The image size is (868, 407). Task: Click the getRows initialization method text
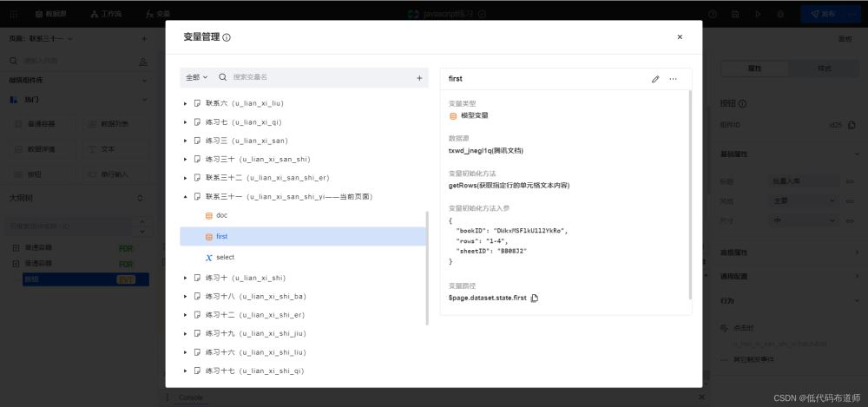point(509,186)
